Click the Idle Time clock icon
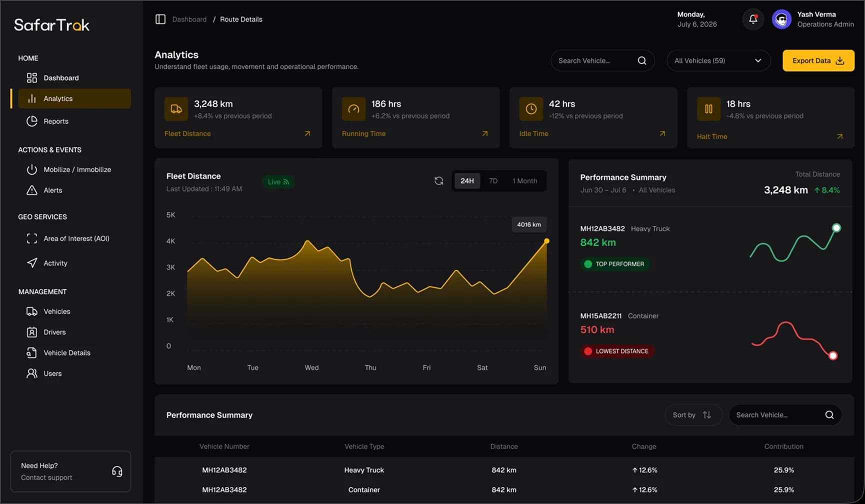Viewport: 865px width, 504px height. pyautogui.click(x=531, y=109)
